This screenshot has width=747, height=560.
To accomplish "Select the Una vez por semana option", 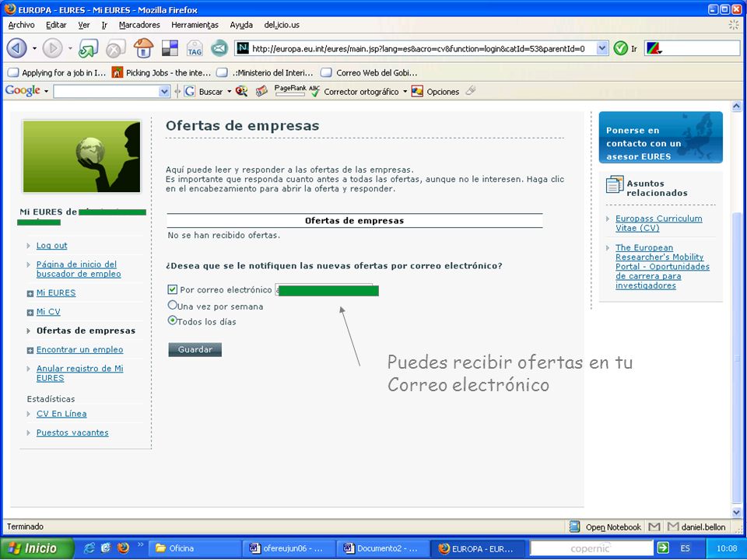I will coord(173,305).
